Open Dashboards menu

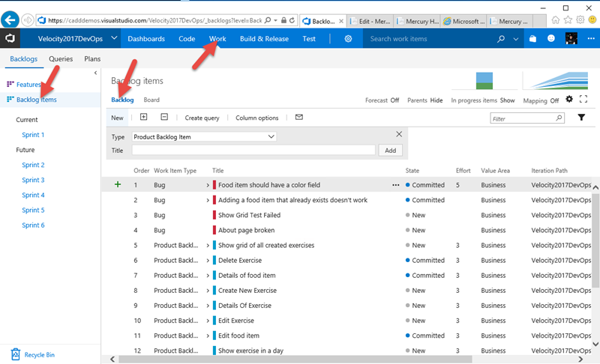coord(146,39)
